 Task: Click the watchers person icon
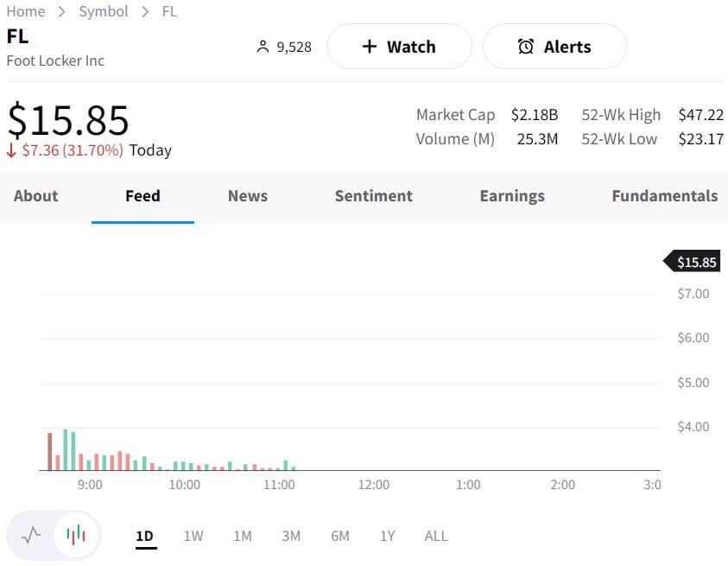(x=263, y=47)
